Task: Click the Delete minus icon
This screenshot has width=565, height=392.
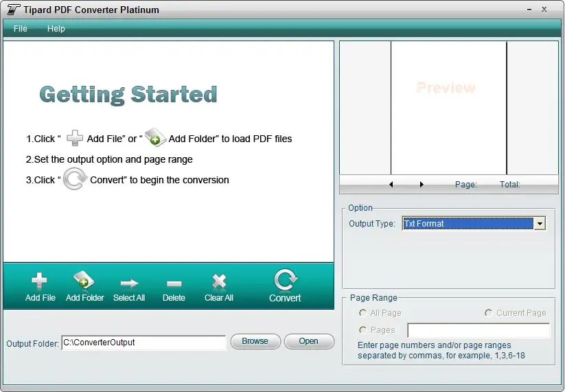Action: pos(174,284)
